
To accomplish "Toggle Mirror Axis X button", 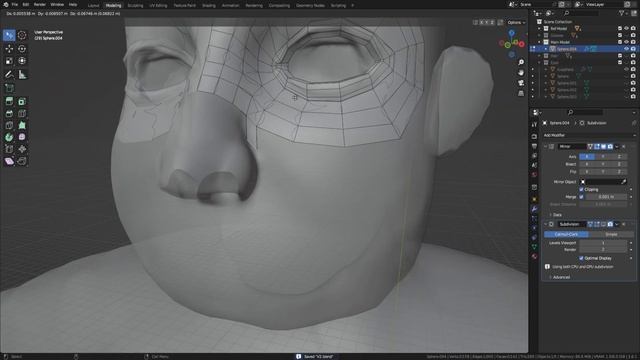I will pyautogui.click(x=587, y=157).
